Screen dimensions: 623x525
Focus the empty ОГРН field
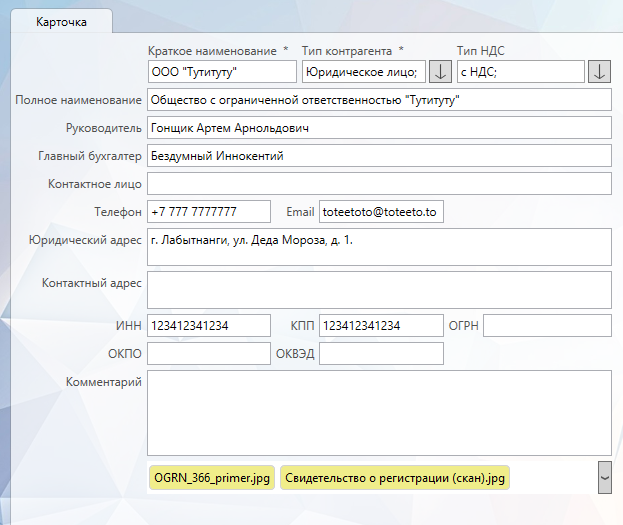546,326
